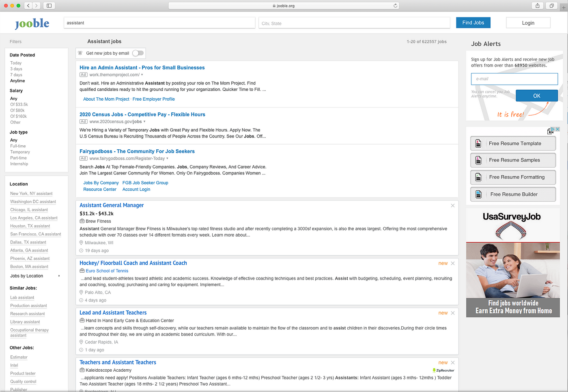Expand Jobs by Location arrow
Image resolution: width=568 pixels, height=392 pixels.
(x=59, y=276)
